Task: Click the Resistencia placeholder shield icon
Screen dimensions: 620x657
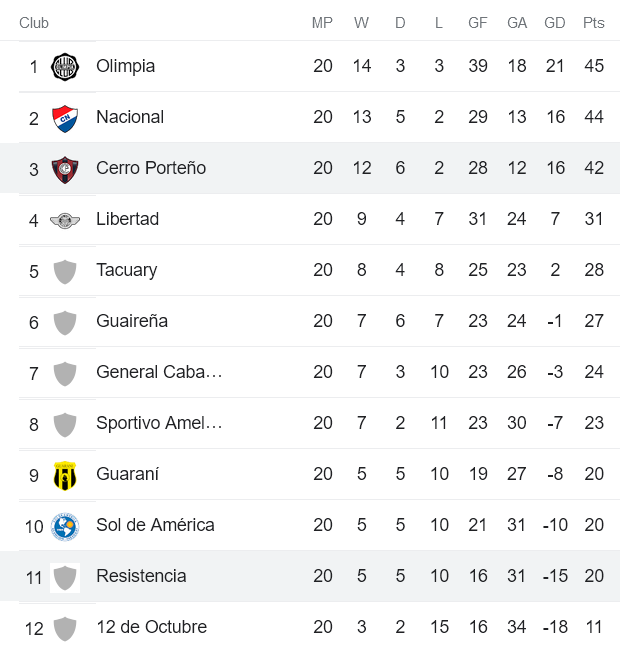Action: (x=65, y=576)
